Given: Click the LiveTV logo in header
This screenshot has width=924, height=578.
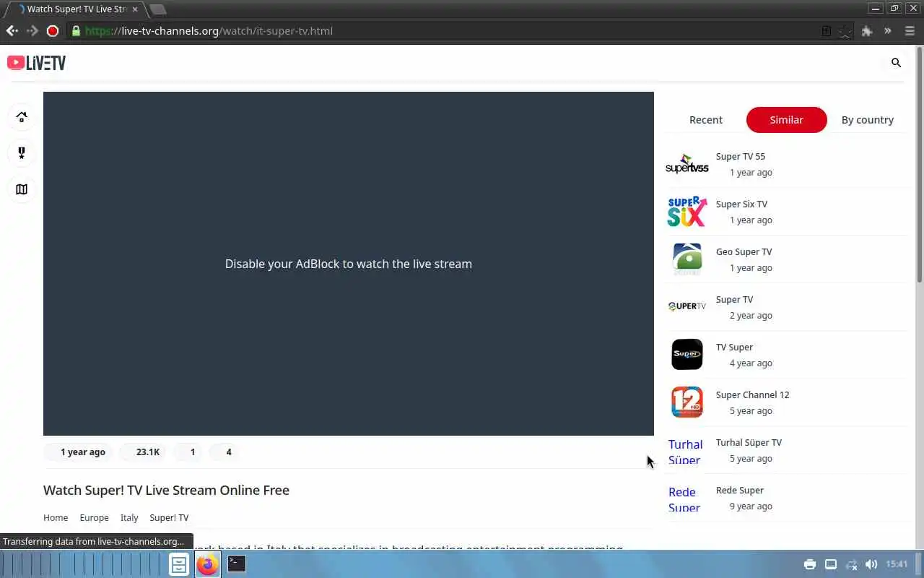Looking at the screenshot, I should pyautogui.click(x=36, y=63).
